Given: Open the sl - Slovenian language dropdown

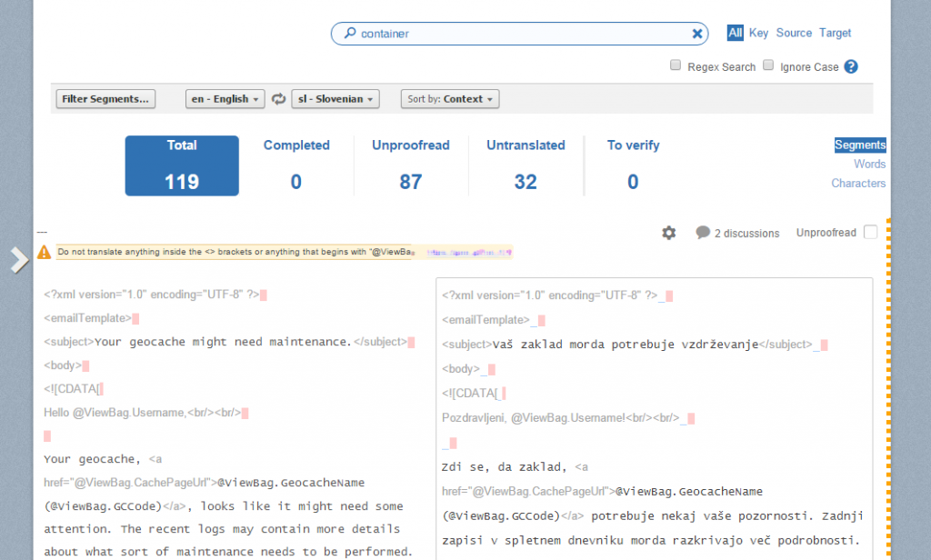Looking at the screenshot, I should [x=335, y=99].
